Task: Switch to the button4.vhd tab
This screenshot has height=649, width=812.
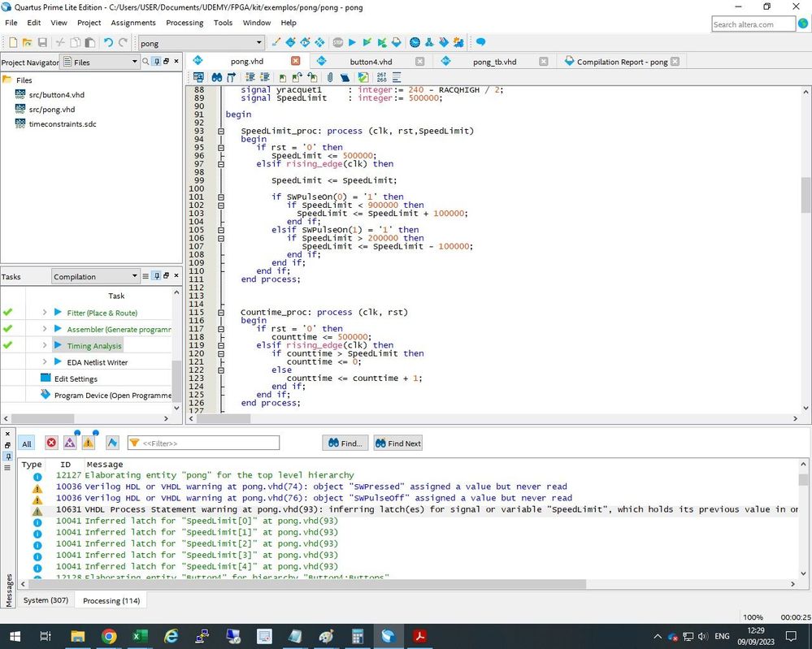Action: [x=371, y=62]
